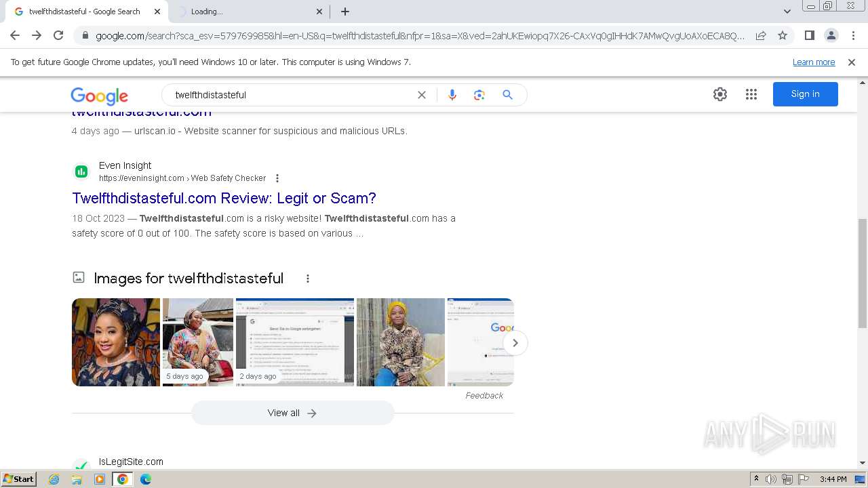Submit search with magnifier icon
The width and height of the screenshot is (868, 488).
tap(507, 95)
